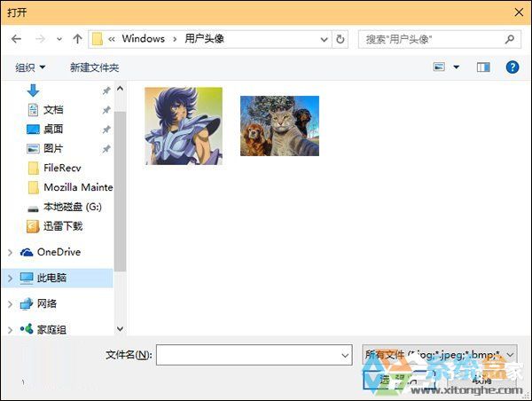Open the 文件名 dropdown arrow

coord(345,355)
